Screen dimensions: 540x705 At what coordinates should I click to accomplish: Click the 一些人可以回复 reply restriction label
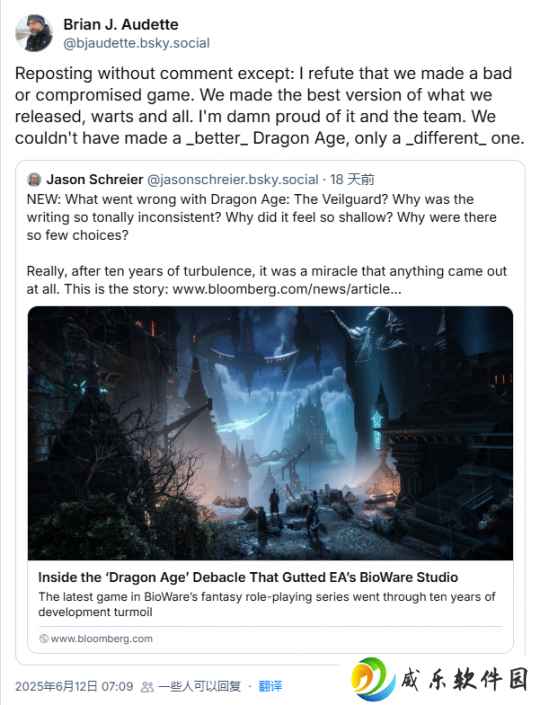(200, 687)
